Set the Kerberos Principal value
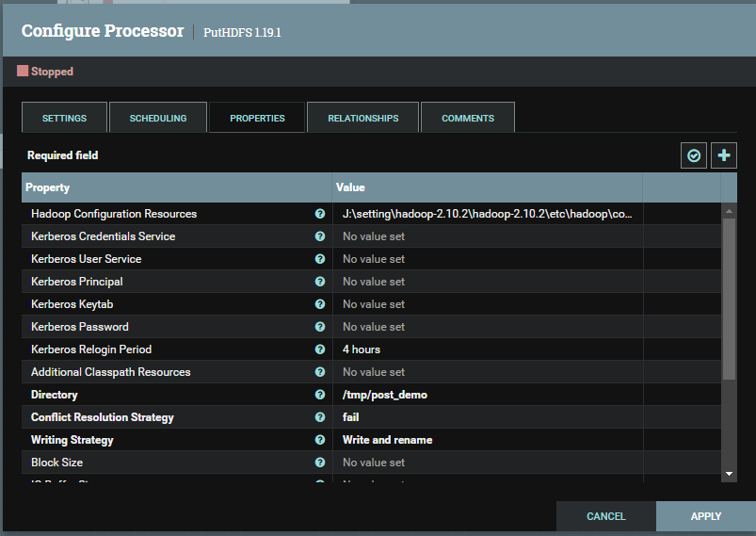 tap(488, 282)
